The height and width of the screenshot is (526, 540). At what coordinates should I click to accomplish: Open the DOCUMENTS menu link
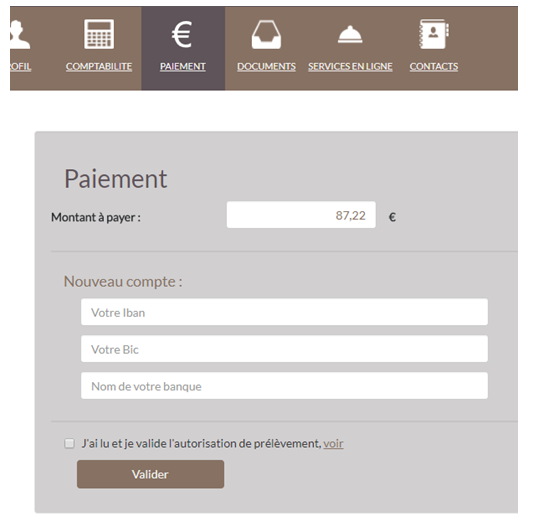point(266,66)
